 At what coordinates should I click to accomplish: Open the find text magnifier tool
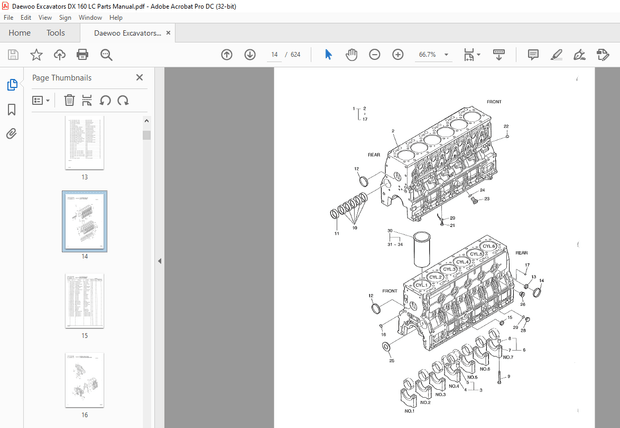click(106, 55)
